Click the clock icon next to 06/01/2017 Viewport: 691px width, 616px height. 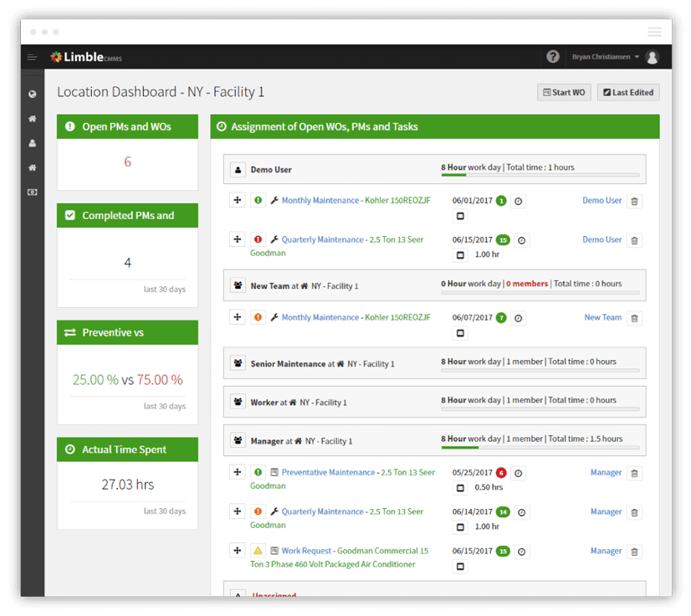pyautogui.click(x=519, y=200)
